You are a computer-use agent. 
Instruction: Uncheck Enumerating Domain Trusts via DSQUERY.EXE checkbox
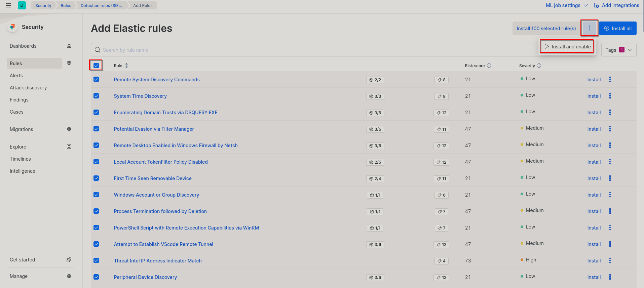[x=96, y=112]
